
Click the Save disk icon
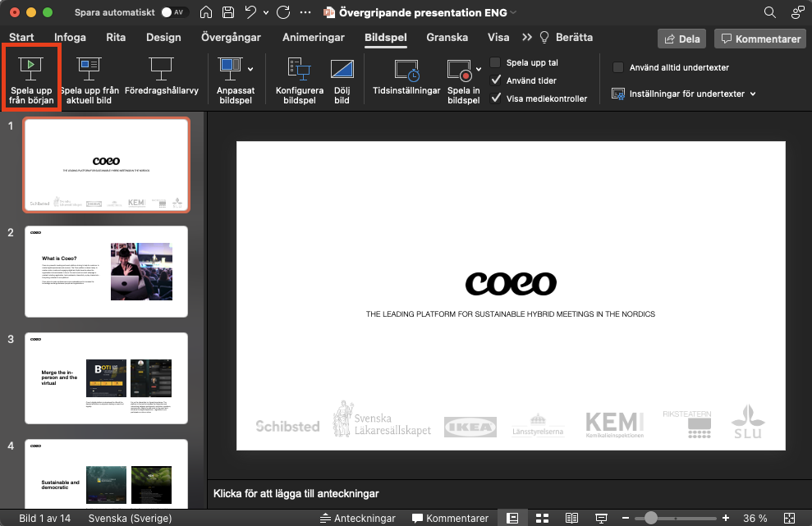coord(228,12)
